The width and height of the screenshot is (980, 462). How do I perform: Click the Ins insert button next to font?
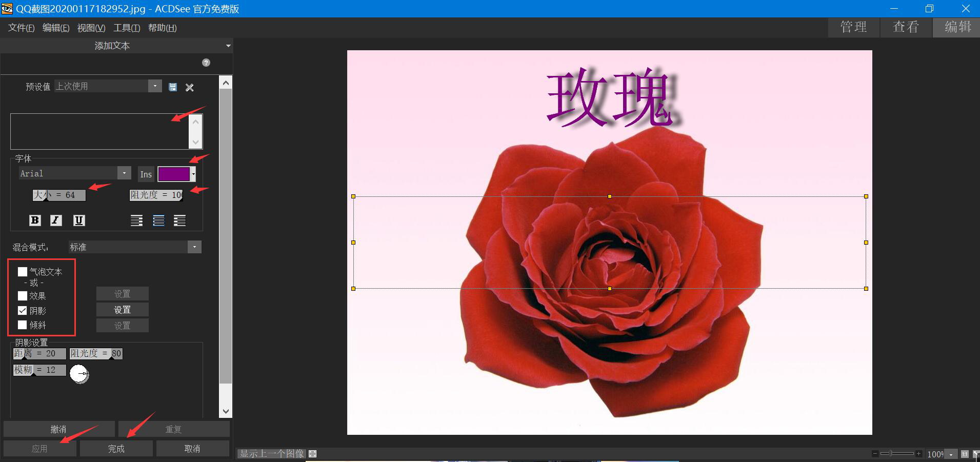tap(146, 174)
